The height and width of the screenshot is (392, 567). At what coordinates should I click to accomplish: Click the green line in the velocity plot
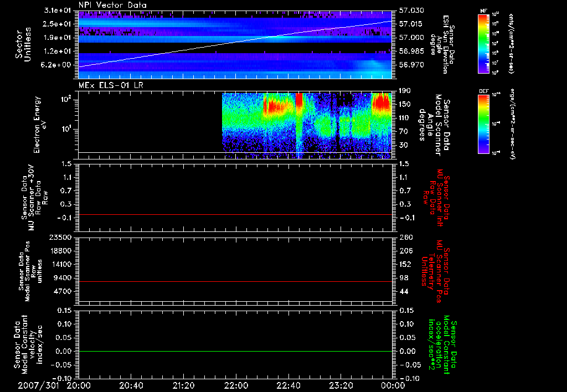click(x=235, y=351)
